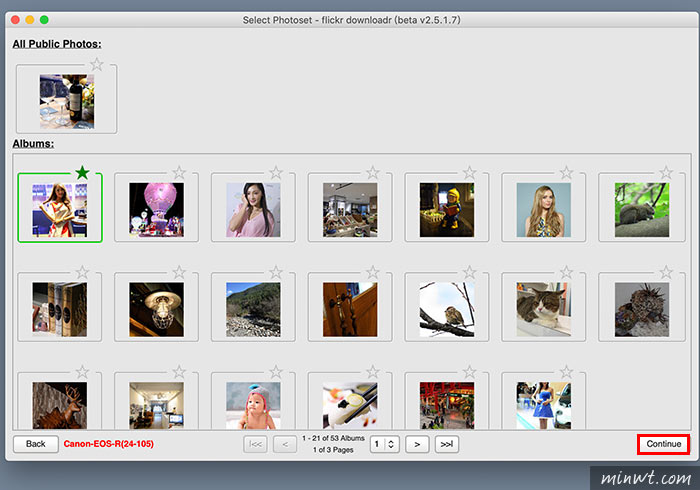Viewport: 700px width, 490px height.
Task: Star the red temple street album
Action: [x=470, y=371]
